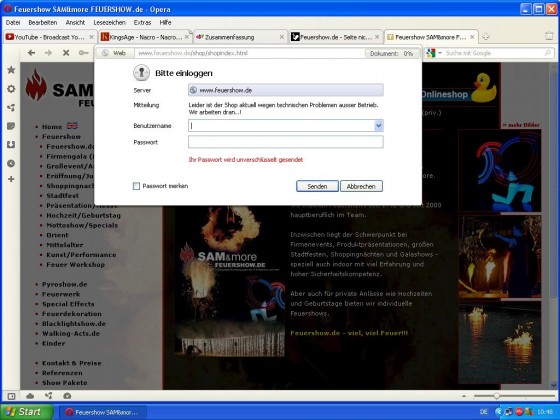Expand view options arrow near zoom slider

pos(464,396)
